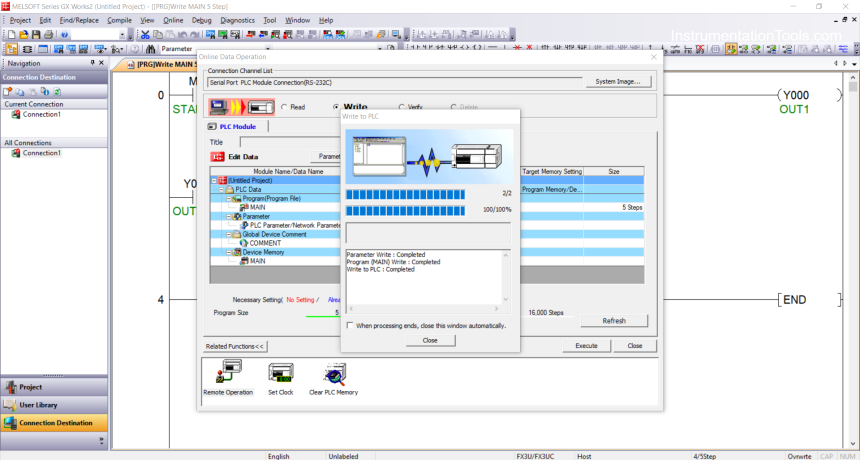Click the Open project folder icon
860x460 pixels.
24,35
